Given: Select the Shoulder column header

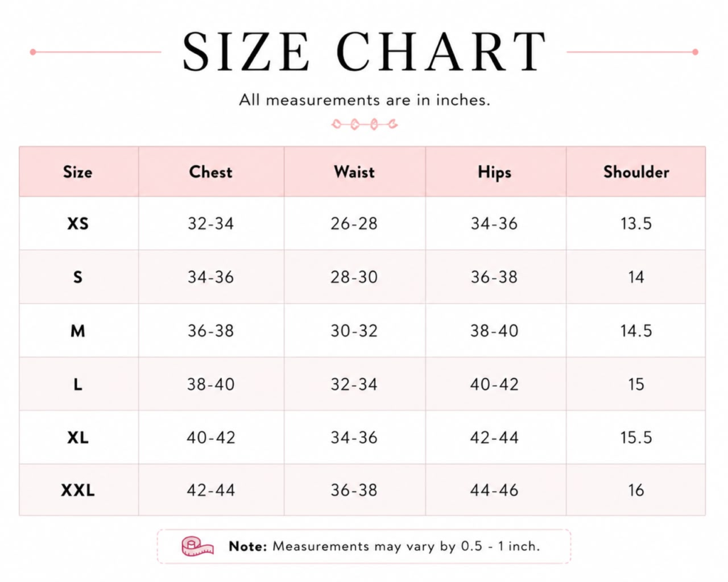Looking at the screenshot, I should coord(636,172).
